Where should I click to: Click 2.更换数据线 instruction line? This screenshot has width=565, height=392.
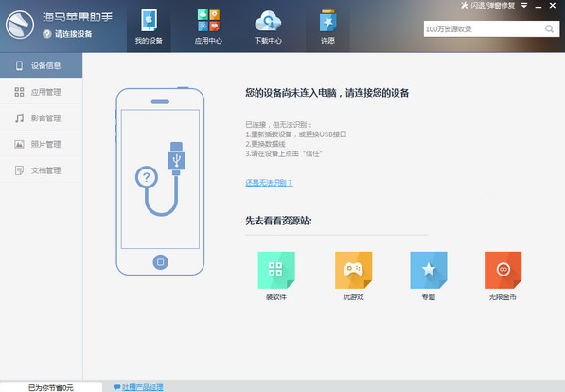[x=265, y=144]
